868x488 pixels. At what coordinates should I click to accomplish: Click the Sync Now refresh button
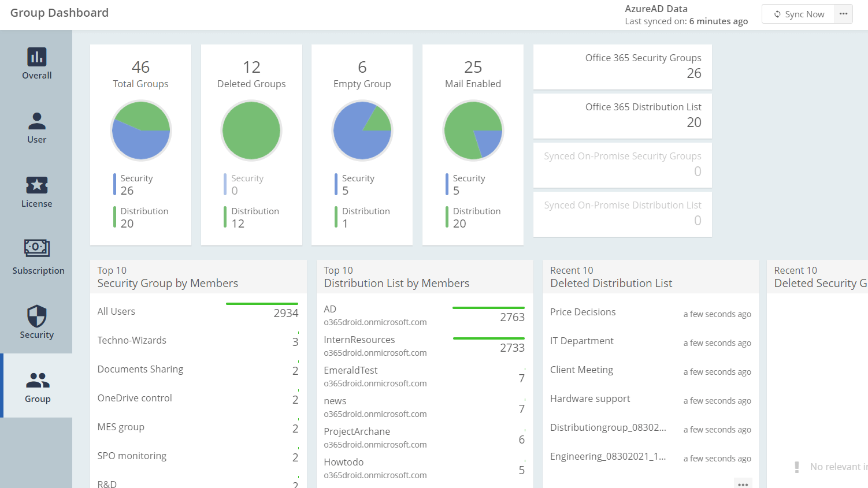pyautogui.click(x=799, y=14)
